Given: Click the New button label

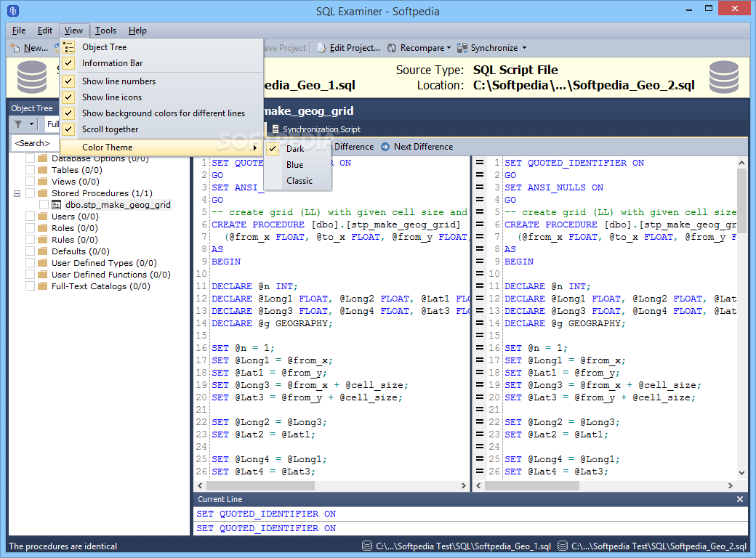Looking at the screenshot, I should pyautogui.click(x=36, y=48).
